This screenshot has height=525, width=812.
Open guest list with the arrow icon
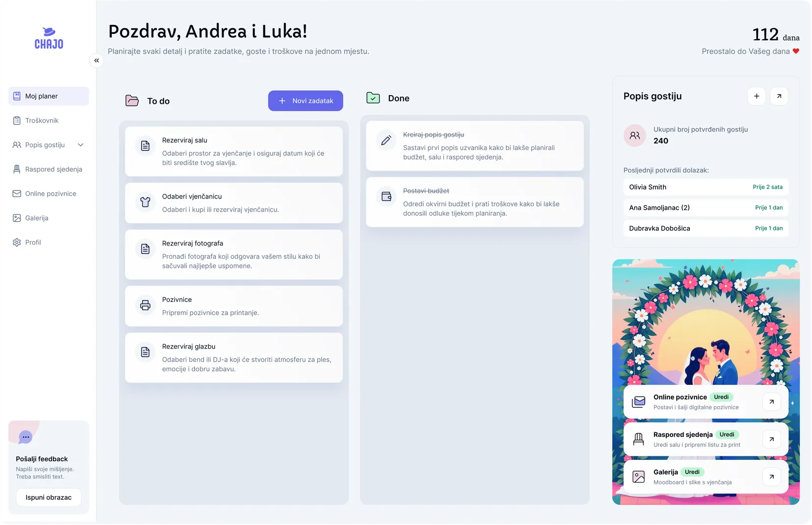(779, 96)
